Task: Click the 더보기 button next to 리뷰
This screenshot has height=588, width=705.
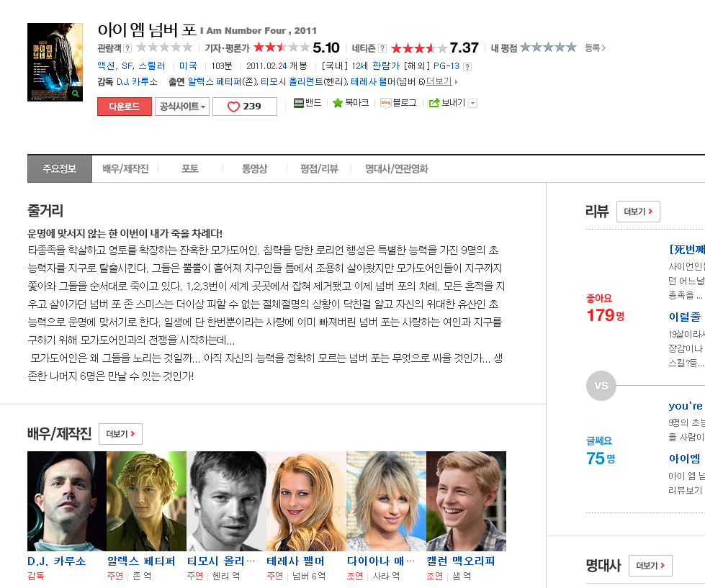Action: pos(638,212)
